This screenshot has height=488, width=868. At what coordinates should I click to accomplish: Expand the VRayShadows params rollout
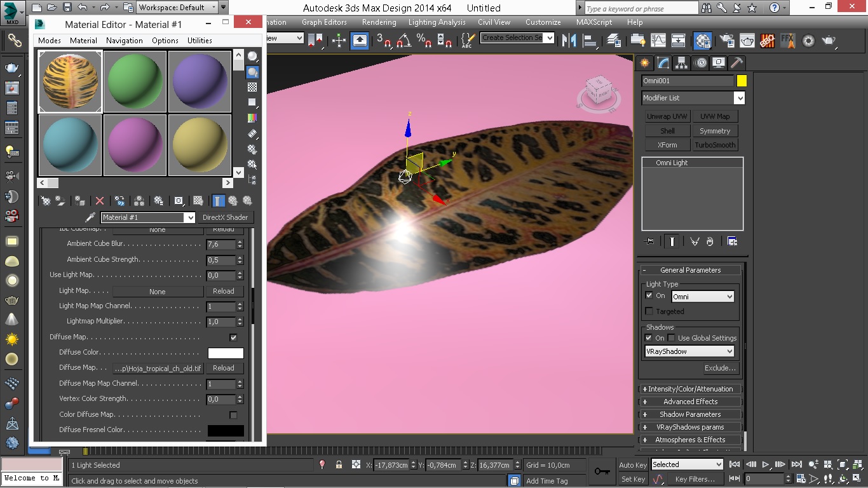[690, 427]
